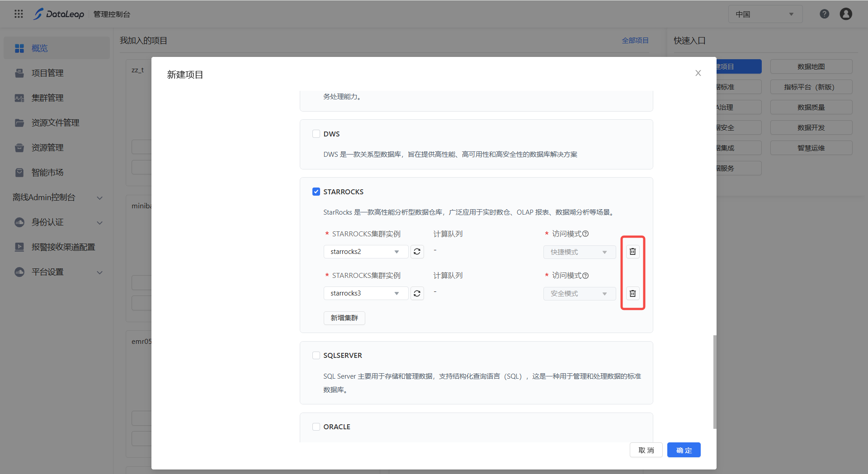Open 智能市场 in the sidebar

57,173
